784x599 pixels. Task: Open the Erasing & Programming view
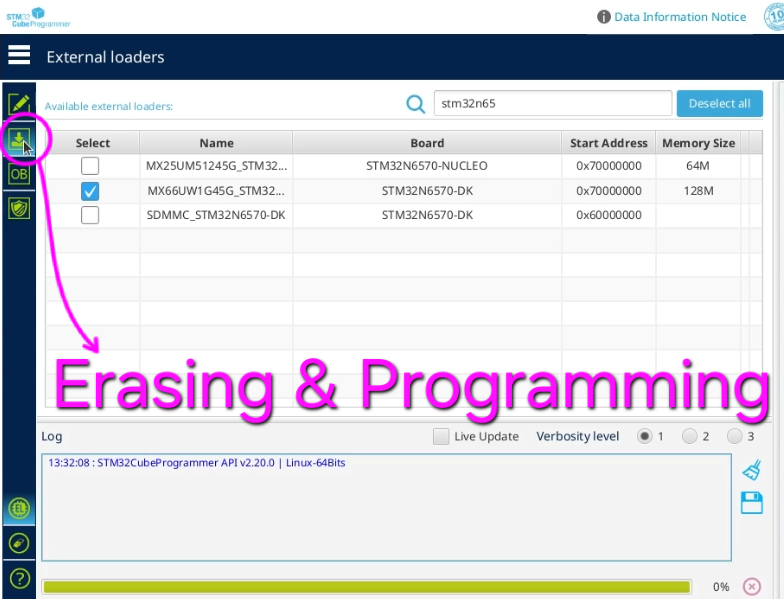pos(19,140)
